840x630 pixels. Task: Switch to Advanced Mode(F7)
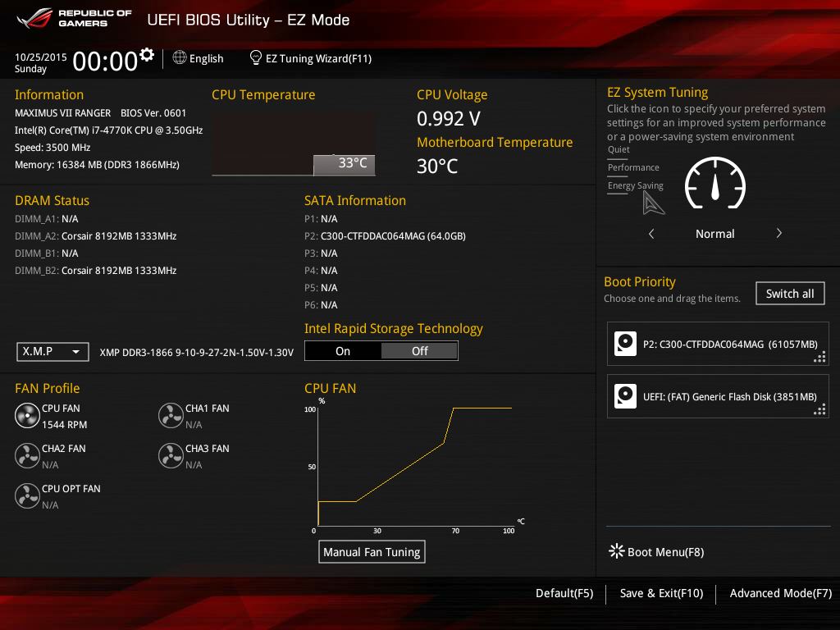click(x=781, y=594)
